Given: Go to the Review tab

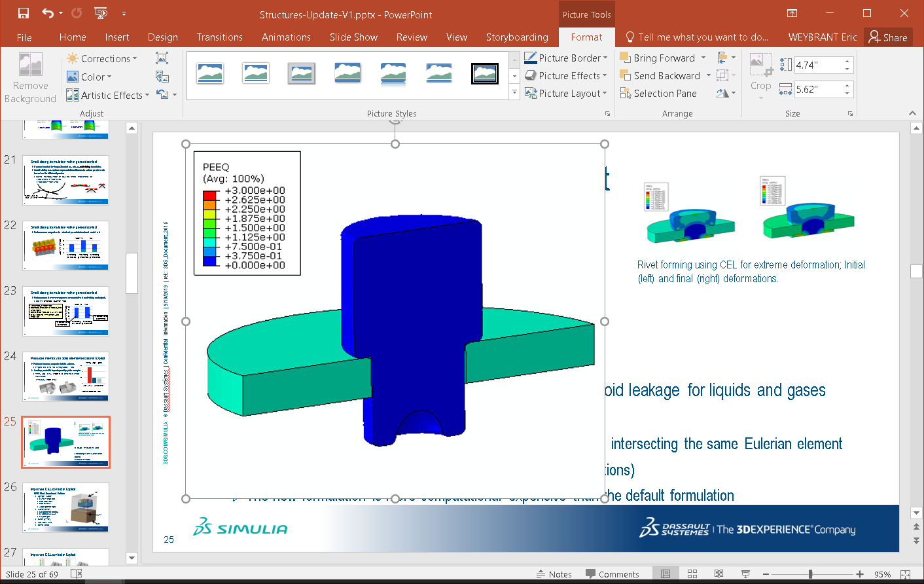Looking at the screenshot, I should 412,37.
